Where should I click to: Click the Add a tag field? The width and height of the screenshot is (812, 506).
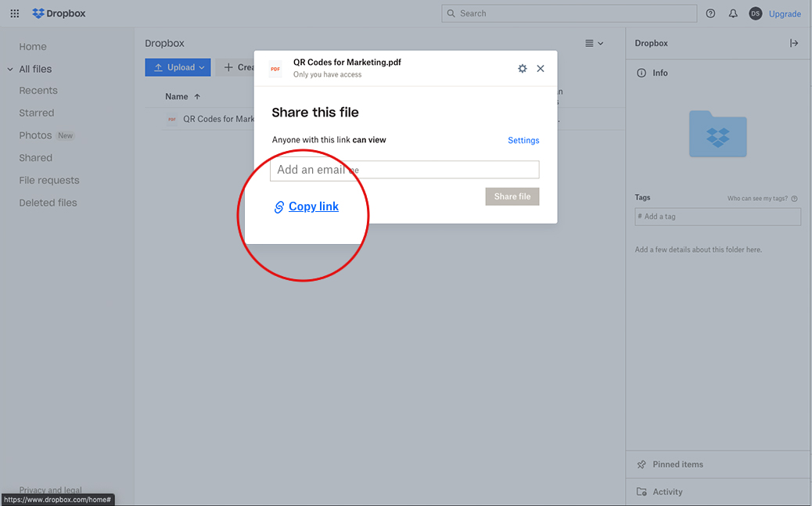pyautogui.click(x=717, y=217)
